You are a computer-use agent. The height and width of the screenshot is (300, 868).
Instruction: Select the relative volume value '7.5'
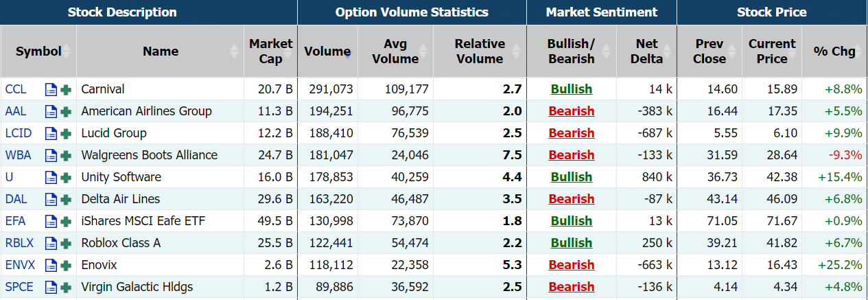512,155
